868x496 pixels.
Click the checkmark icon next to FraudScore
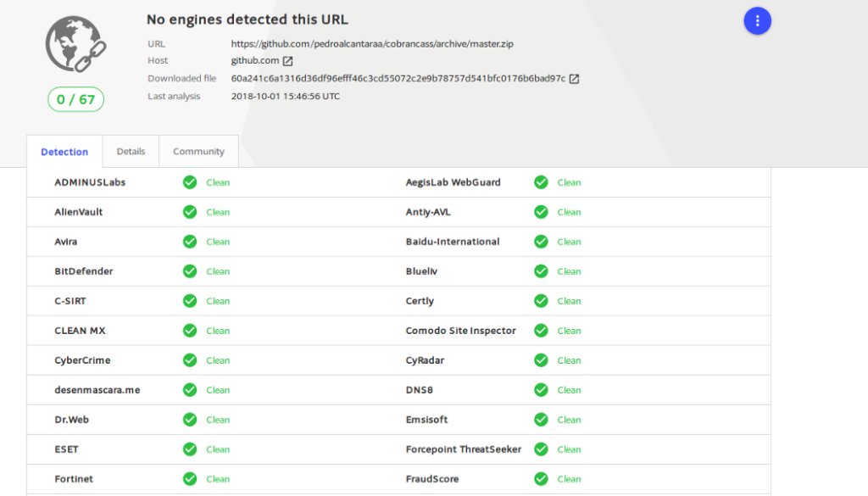(x=541, y=479)
